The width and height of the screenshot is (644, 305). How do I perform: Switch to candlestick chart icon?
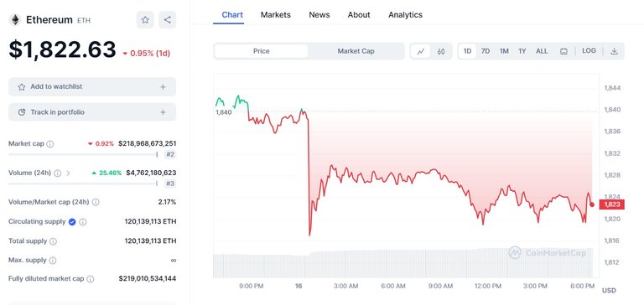point(441,51)
